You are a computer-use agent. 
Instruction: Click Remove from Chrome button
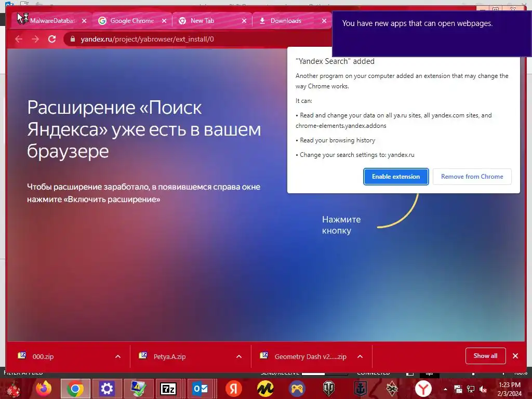[x=472, y=177]
